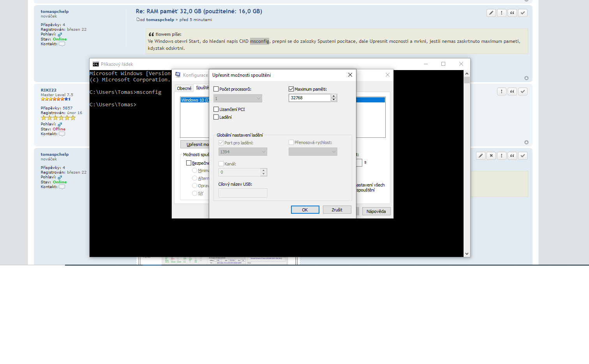Screen dimensions: 589x364
Task: Check the 'Bezpečné' boot option in Konfigurace
Action: pyautogui.click(x=189, y=163)
